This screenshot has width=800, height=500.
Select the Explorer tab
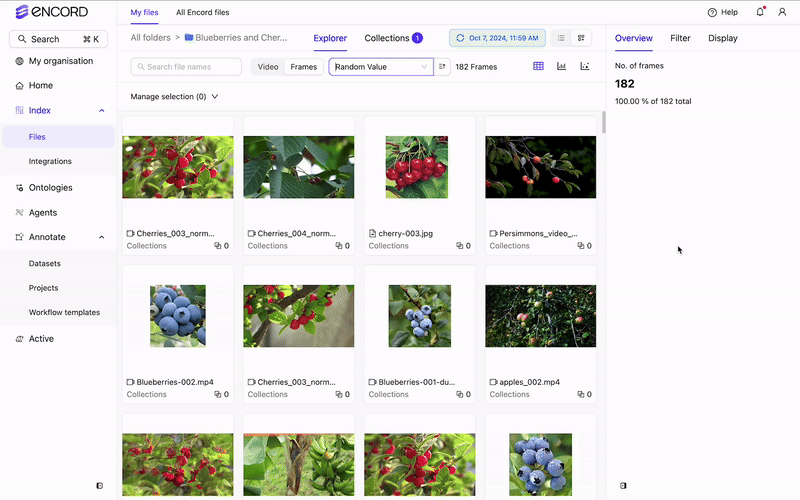pyautogui.click(x=330, y=38)
